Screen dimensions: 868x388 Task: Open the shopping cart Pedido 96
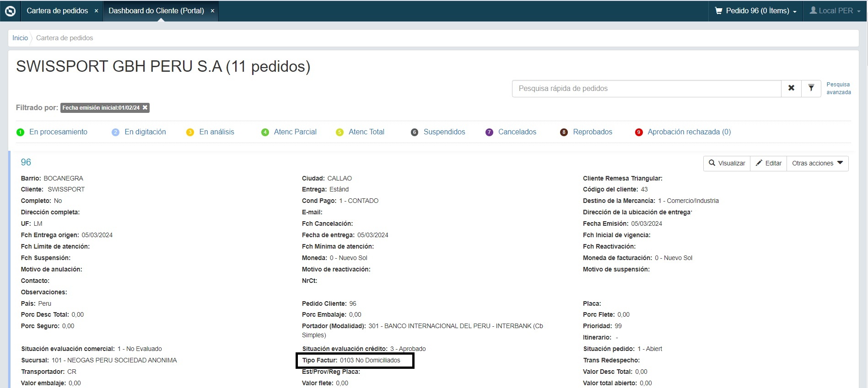[755, 11]
